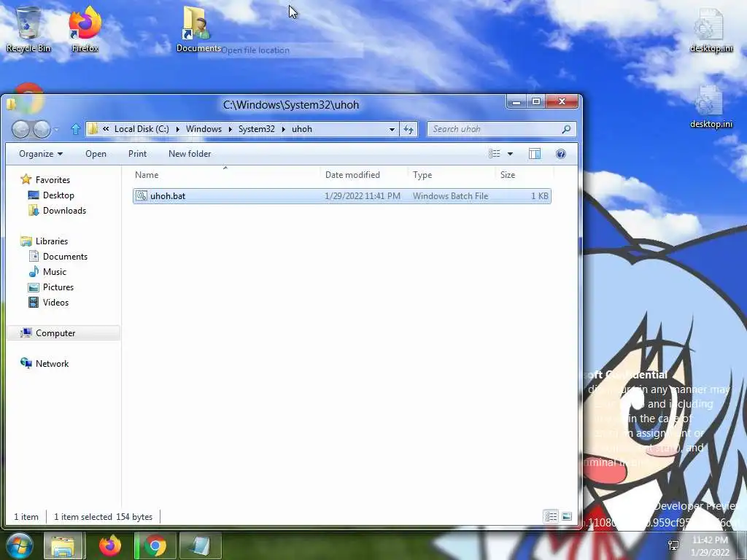Image resolution: width=747 pixels, height=560 pixels.
Task: Click the Windows Batch File type cell
Action: click(x=450, y=195)
